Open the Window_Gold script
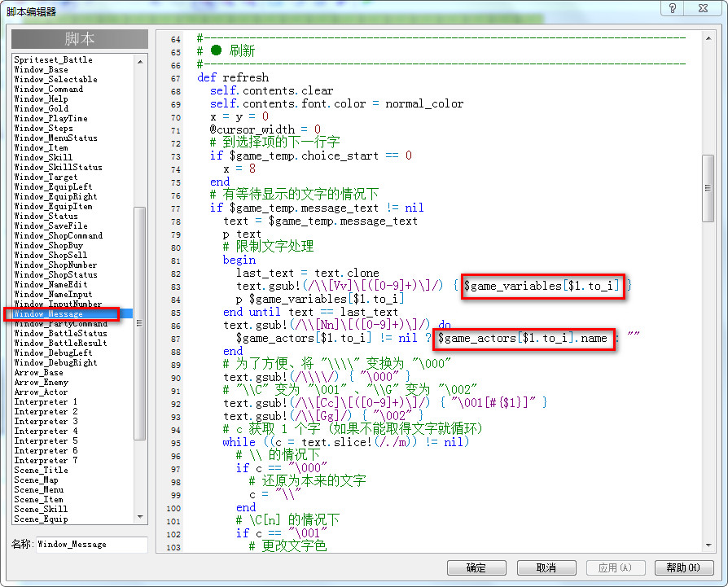The image size is (728, 587). pyautogui.click(x=42, y=108)
